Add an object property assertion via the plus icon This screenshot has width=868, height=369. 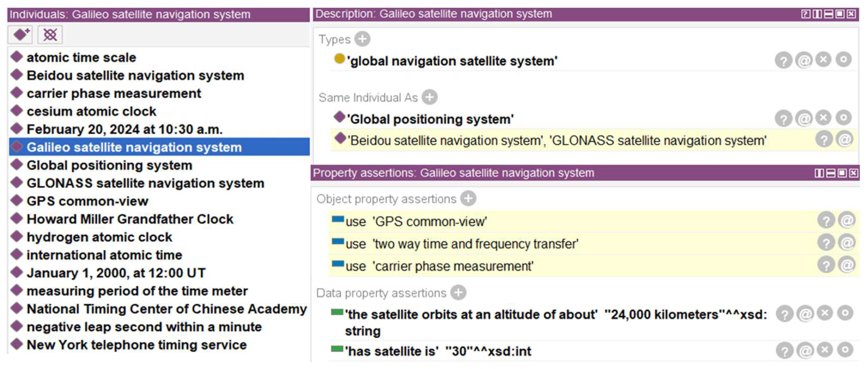[x=468, y=199]
